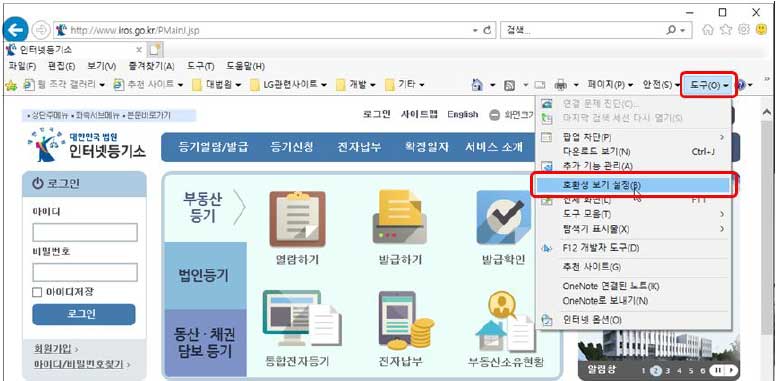Click the 발급하기 printer icon
The width and height of the screenshot is (778, 381).
[400, 217]
